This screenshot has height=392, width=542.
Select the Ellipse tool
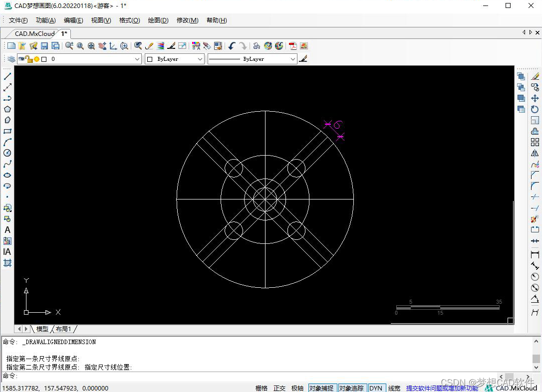pyautogui.click(x=7, y=175)
